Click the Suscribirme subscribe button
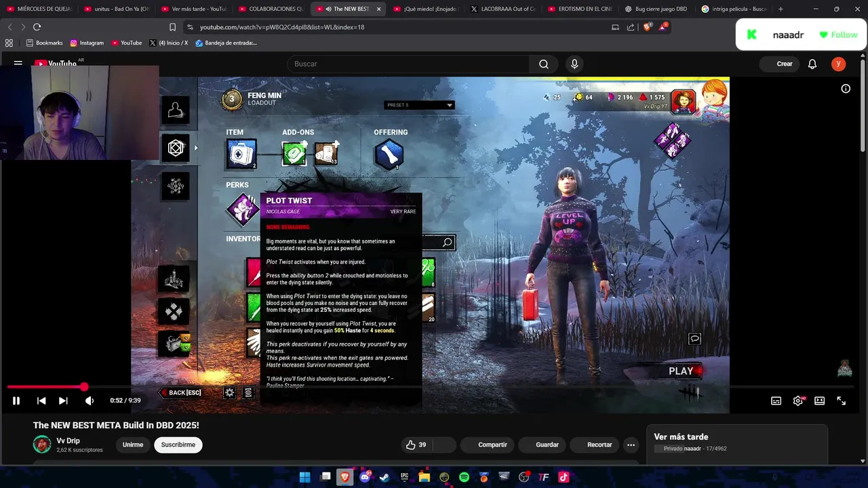The height and width of the screenshot is (488, 868). (178, 445)
